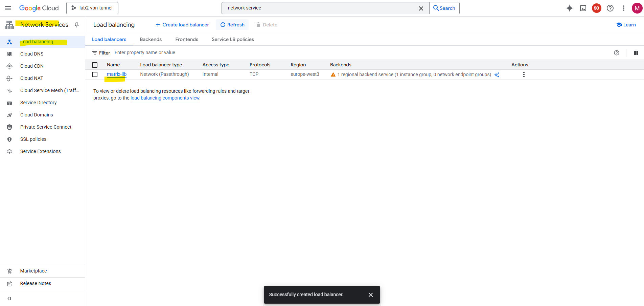
Task: Click the Marketplace cart icon
Action: click(9, 271)
